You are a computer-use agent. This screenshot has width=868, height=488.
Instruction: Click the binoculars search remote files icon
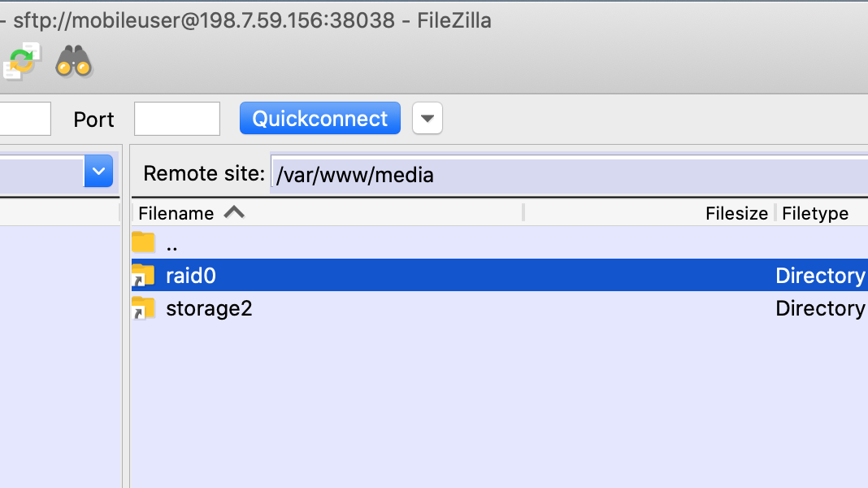[73, 61]
